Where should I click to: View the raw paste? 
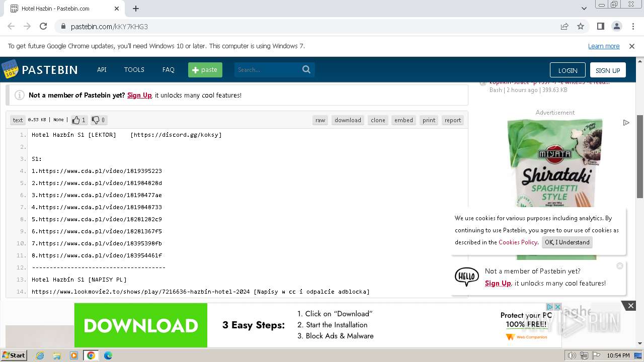[320, 120]
